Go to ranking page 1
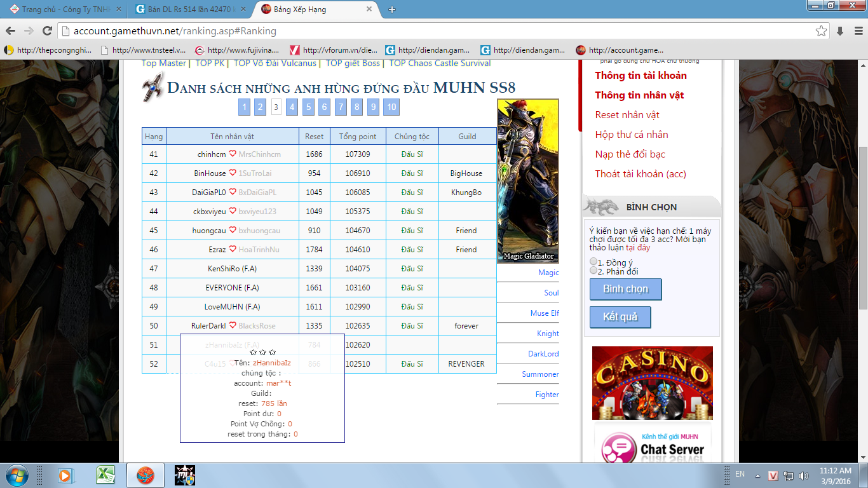 pos(245,107)
